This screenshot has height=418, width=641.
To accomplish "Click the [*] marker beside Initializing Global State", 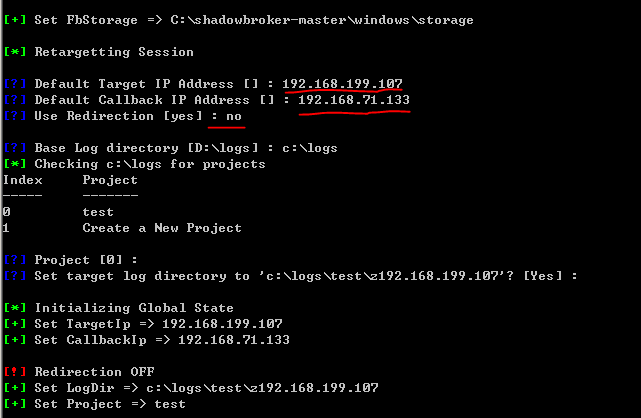I will [15, 307].
